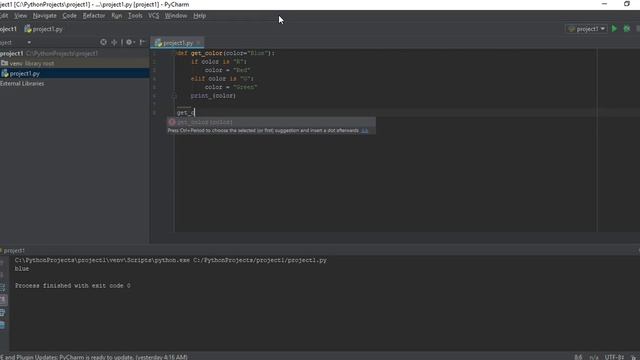The height and width of the screenshot is (360, 640).
Task: Open the Tools menu
Action: 135,16
